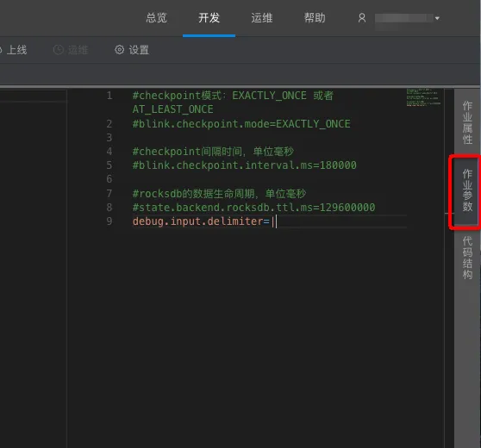The image size is (481, 448).
Task: Click the clock icon next to 运维
Action: click(x=59, y=50)
